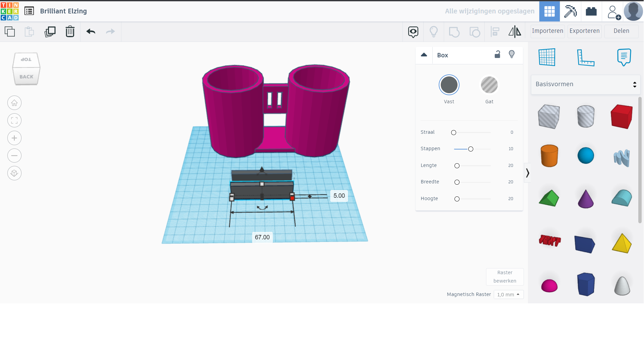Click the Exporteren button
Screen dimensions: 644x362
coord(584,31)
